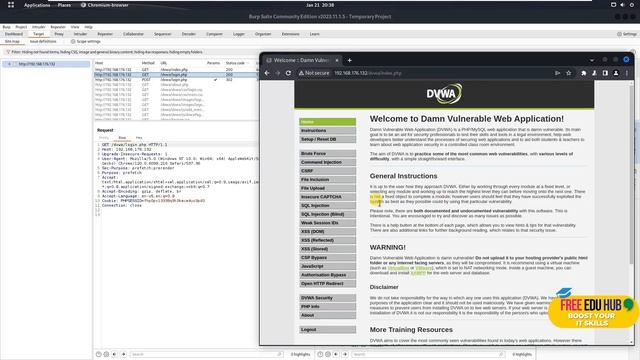Switch to the Sequencer tab

click(x=162, y=34)
